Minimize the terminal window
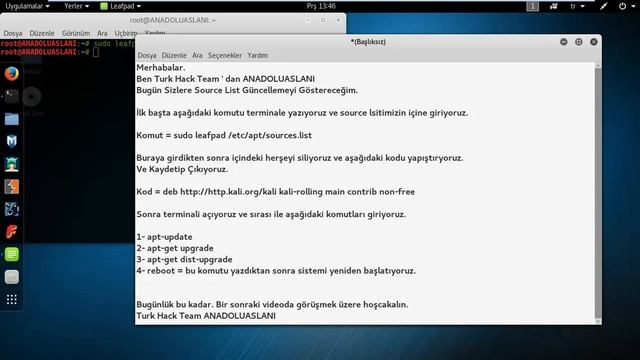Screen dimensions: 640x360 [308, 20]
